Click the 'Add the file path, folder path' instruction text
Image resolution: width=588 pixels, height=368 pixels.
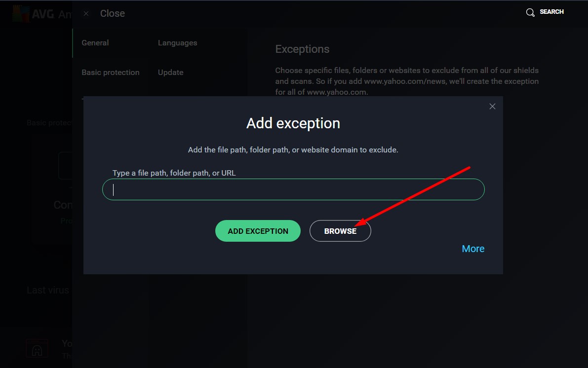pos(293,150)
